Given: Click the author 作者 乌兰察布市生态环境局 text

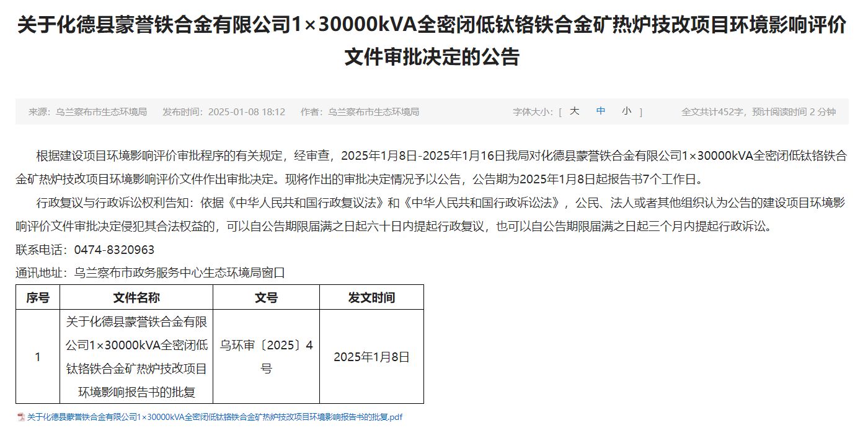Looking at the screenshot, I should pos(360,112).
